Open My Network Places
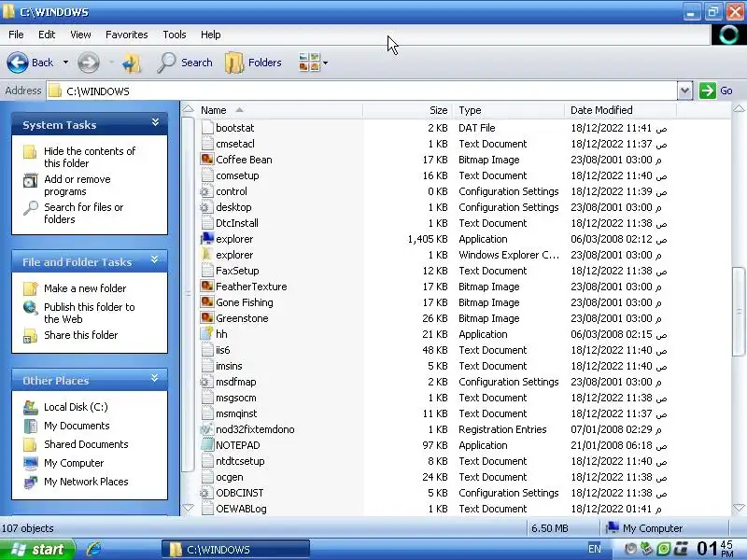The width and height of the screenshot is (747, 560). click(x=86, y=482)
